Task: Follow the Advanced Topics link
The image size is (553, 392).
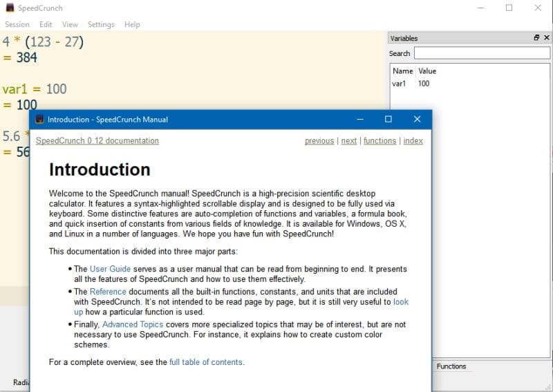Action: [133, 324]
